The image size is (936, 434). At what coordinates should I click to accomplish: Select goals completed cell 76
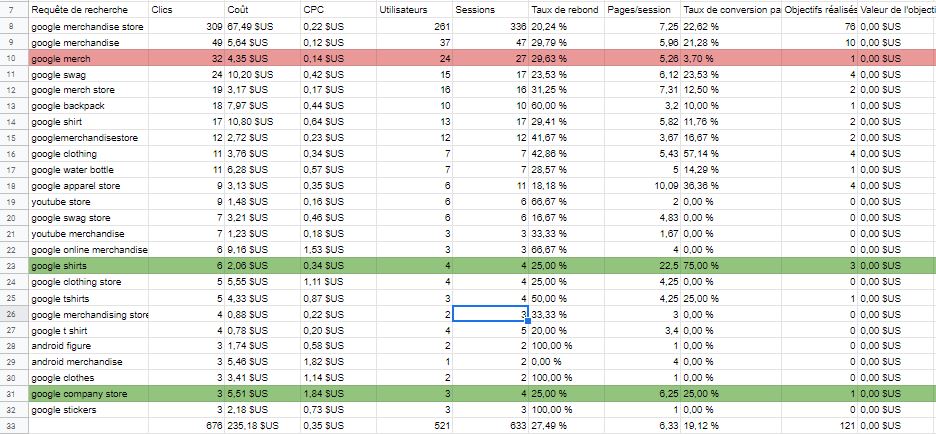(x=820, y=27)
